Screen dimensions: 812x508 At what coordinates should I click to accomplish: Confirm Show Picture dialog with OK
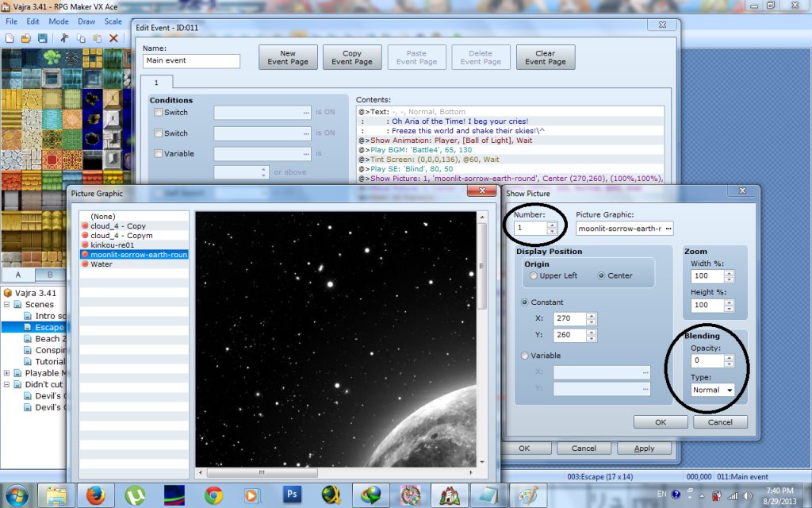click(x=661, y=422)
